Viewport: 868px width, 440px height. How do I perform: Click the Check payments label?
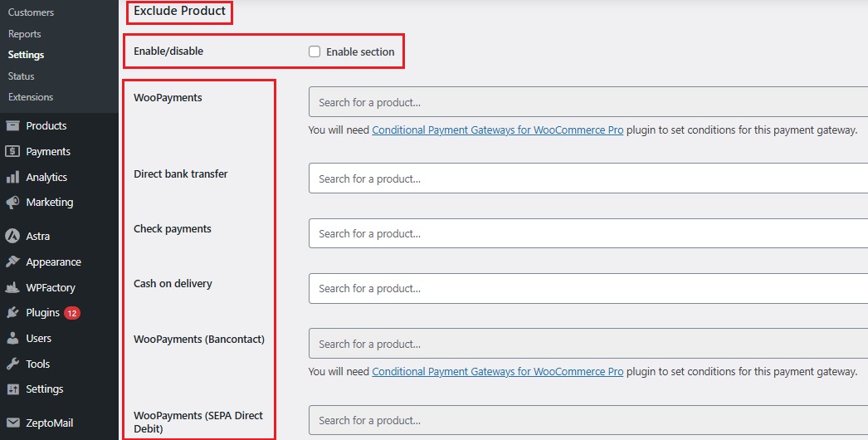tap(172, 229)
